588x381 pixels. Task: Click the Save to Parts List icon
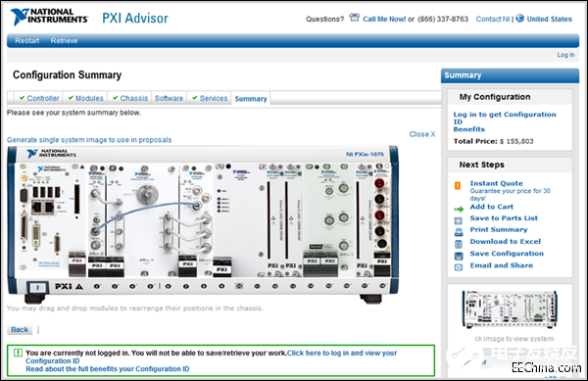(459, 220)
